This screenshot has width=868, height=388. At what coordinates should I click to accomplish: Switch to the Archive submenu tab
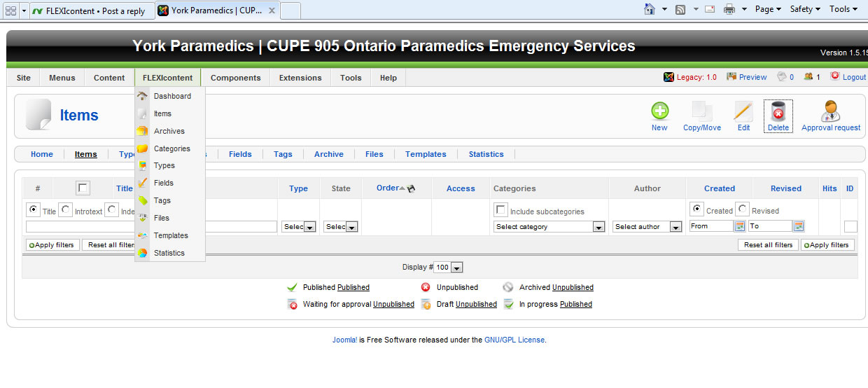point(329,154)
